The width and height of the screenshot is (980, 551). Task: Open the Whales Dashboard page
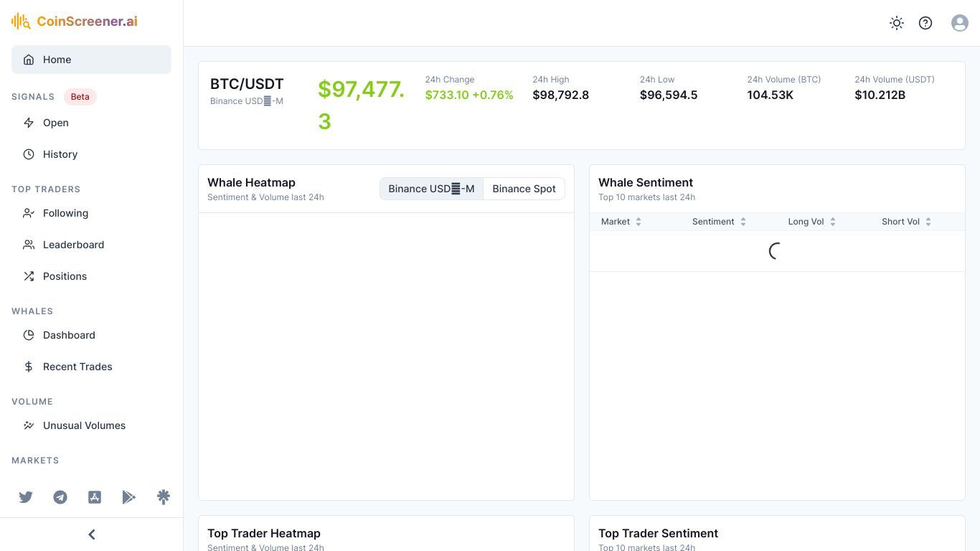[x=91, y=335]
